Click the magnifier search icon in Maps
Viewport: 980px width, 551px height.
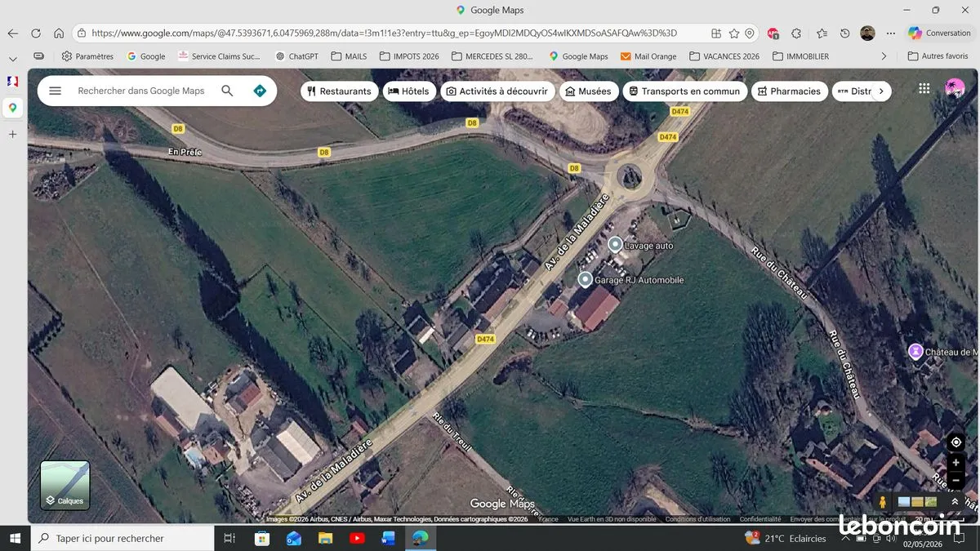tap(227, 91)
